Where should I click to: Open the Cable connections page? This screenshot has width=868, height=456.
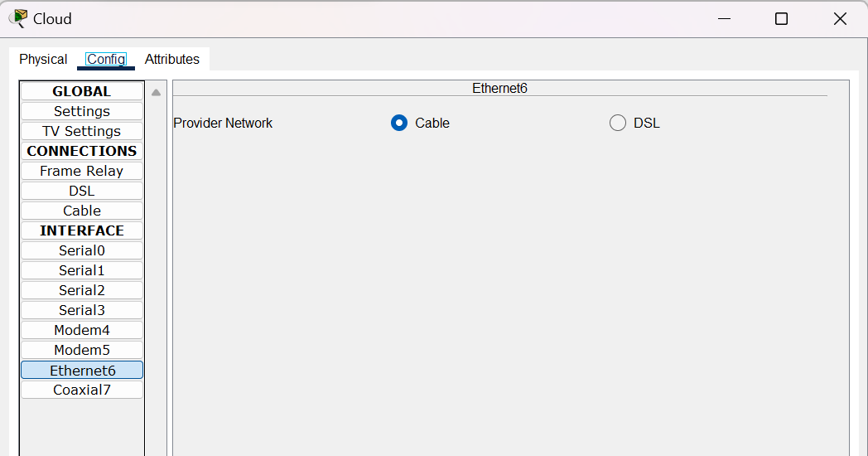point(82,211)
